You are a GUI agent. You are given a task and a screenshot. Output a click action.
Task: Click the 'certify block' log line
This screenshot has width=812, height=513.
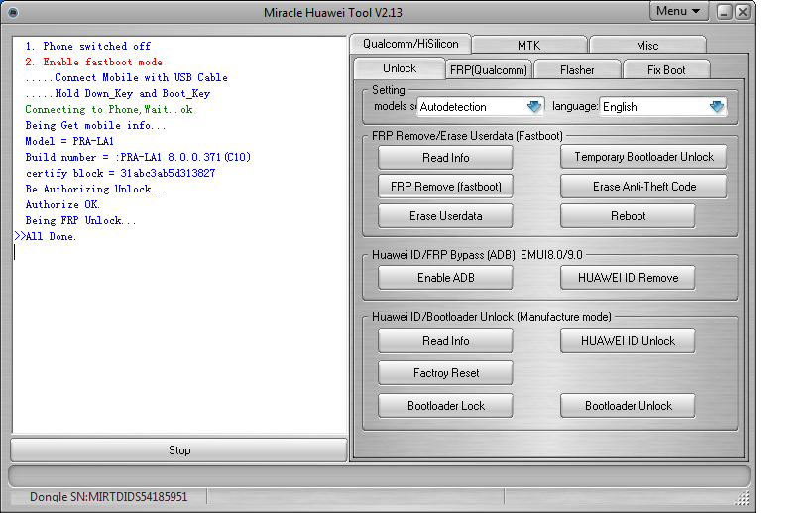click(120, 173)
